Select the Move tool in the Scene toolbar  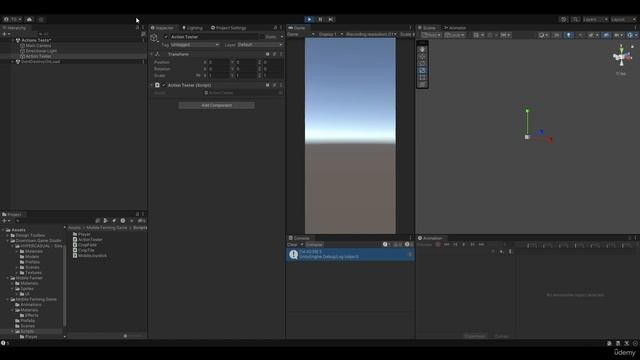[x=422, y=56]
